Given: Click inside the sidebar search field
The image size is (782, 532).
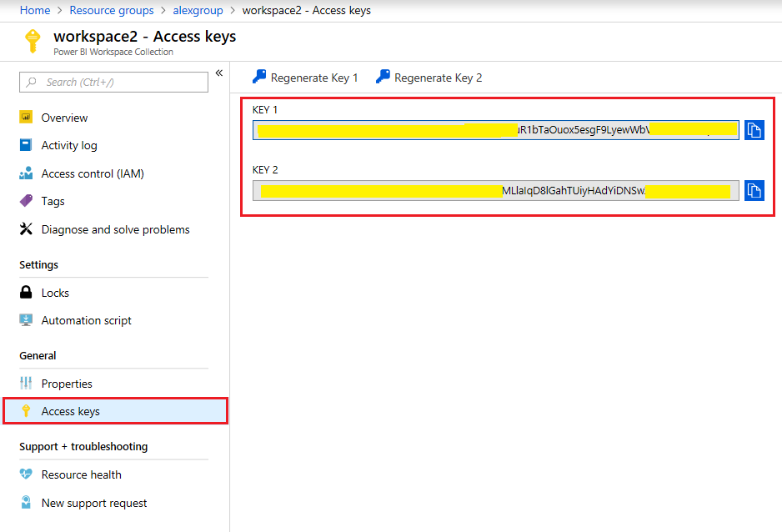Looking at the screenshot, I should click(x=113, y=82).
